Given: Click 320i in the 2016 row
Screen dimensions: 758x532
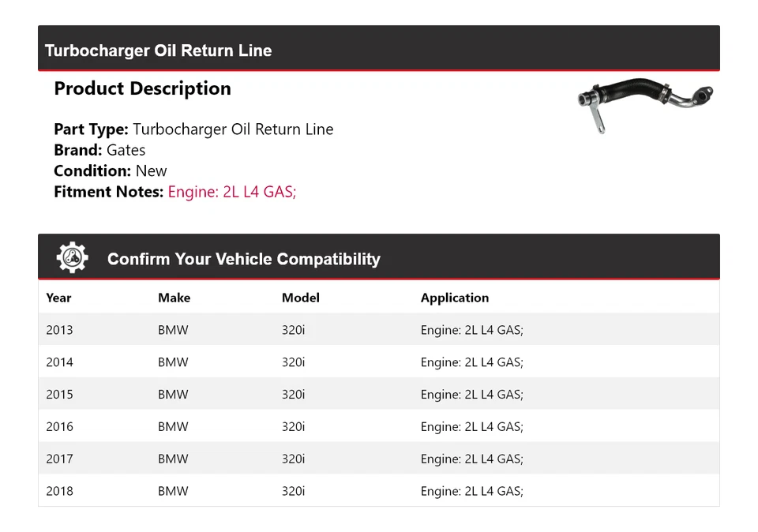Looking at the screenshot, I should pos(293,427).
